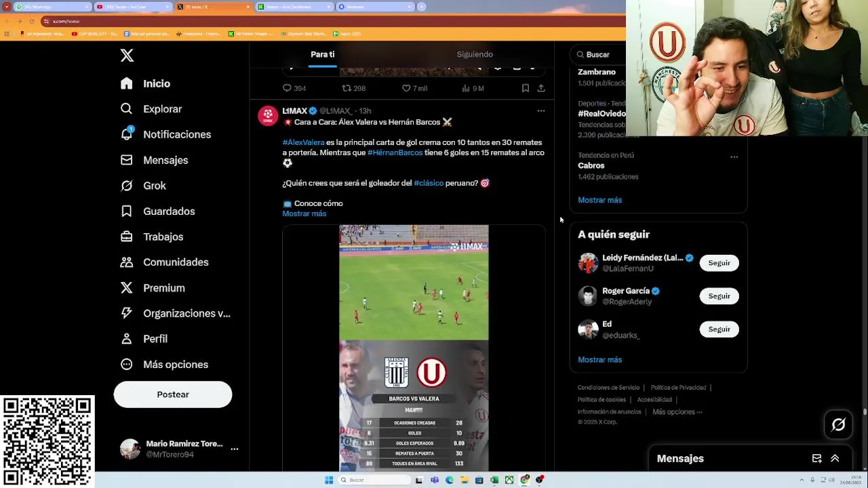Open #clásico hashtag link

click(x=429, y=183)
